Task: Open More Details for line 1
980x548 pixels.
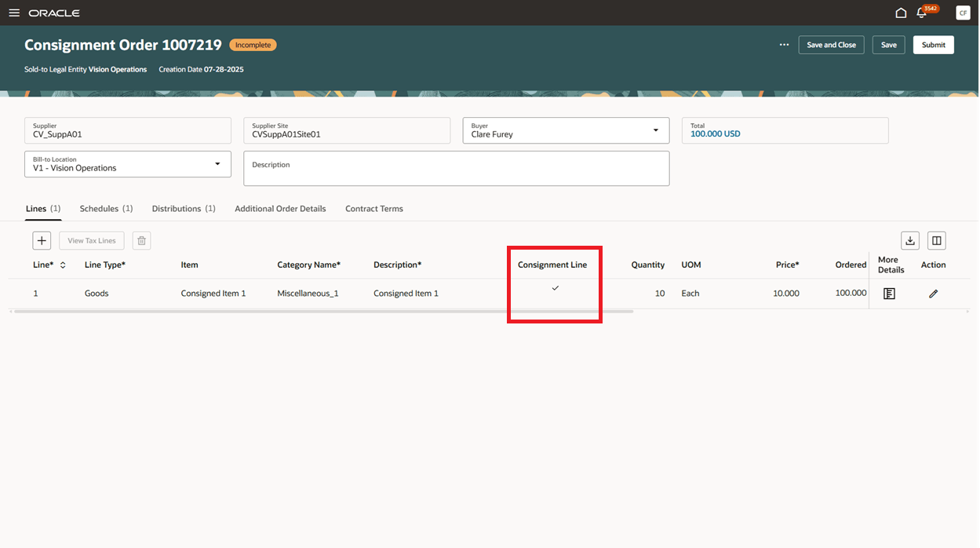Action: pos(889,294)
